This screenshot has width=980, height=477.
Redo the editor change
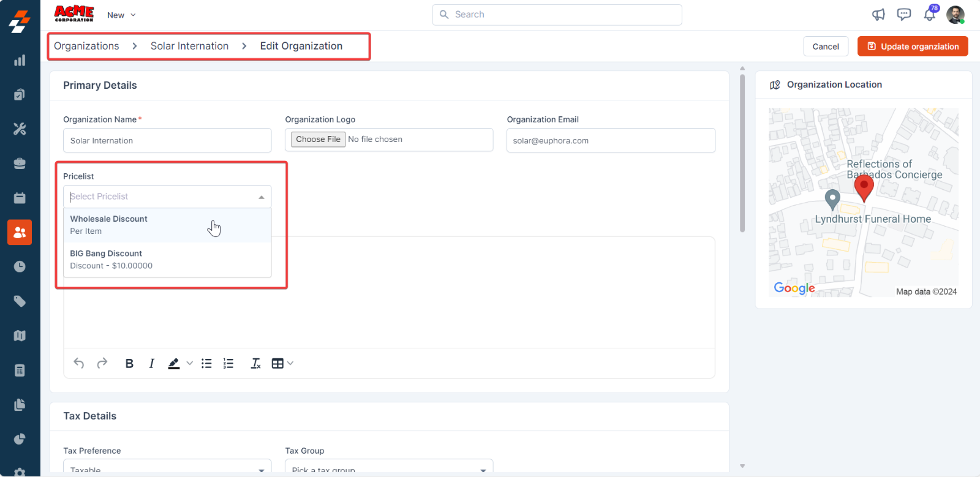(102, 363)
